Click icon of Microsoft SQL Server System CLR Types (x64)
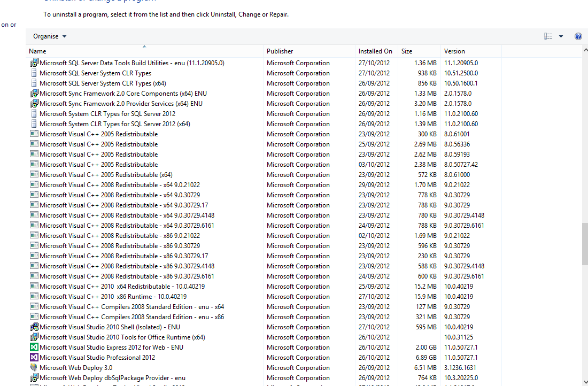The height and width of the screenshot is (386, 588). [34, 83]
